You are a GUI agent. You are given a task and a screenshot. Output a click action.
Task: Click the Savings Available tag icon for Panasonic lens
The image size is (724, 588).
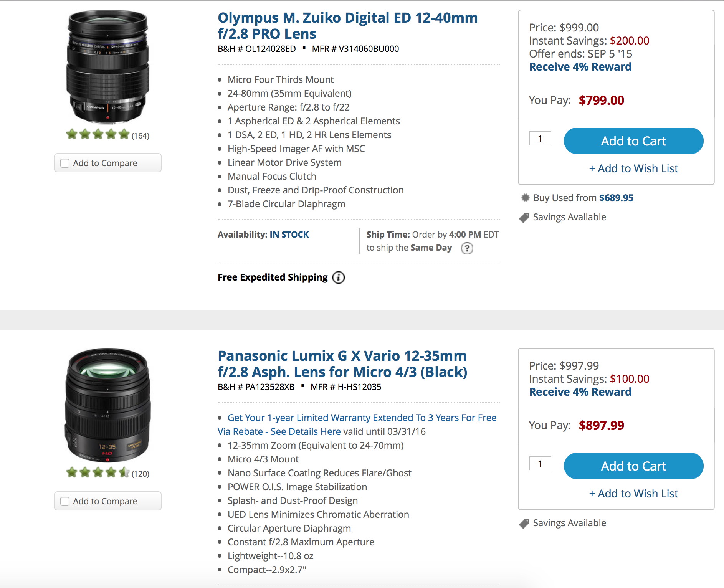[524, 524]
